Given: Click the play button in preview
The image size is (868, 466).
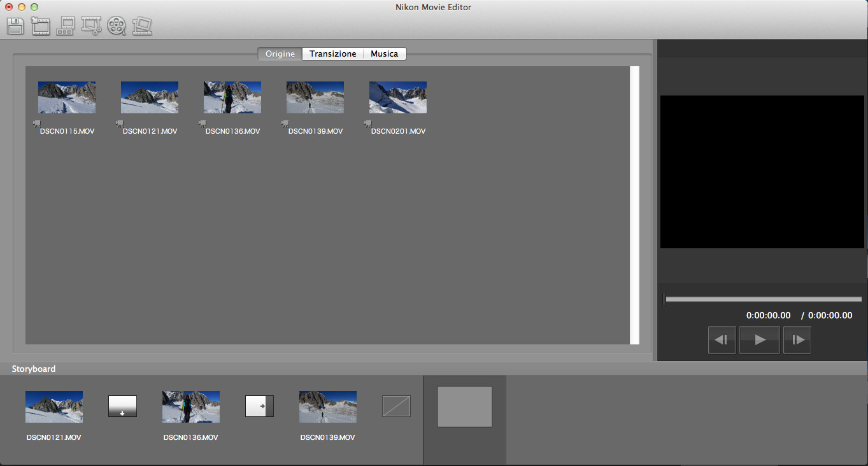Looking at the screenshot, I should 760,340.
